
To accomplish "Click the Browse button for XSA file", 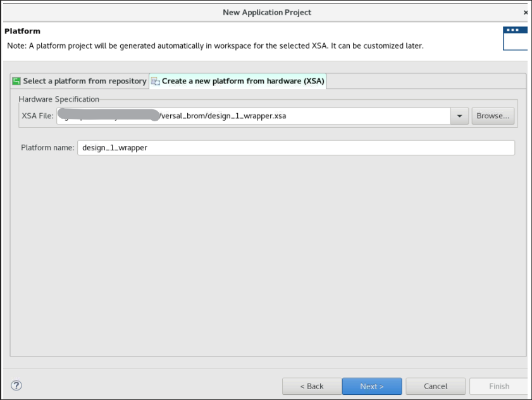I will coord(493,115).
